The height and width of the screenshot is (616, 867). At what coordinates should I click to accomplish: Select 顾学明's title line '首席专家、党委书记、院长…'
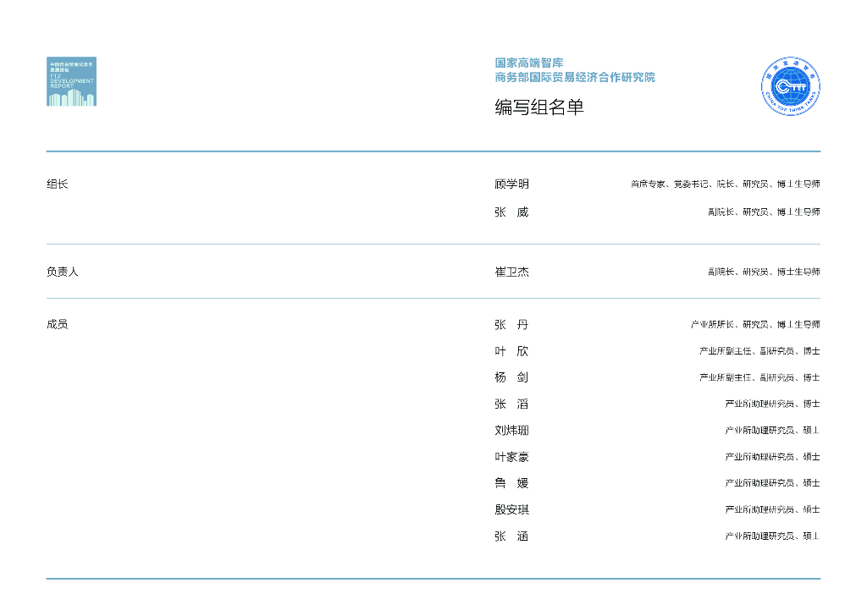[x=725, y=184]
